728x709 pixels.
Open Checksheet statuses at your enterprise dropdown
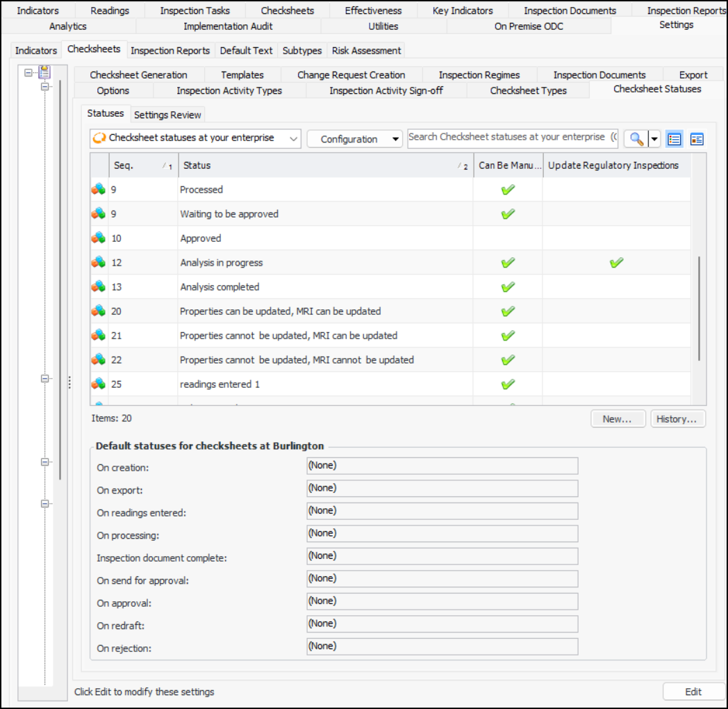(x=195, y=138)
